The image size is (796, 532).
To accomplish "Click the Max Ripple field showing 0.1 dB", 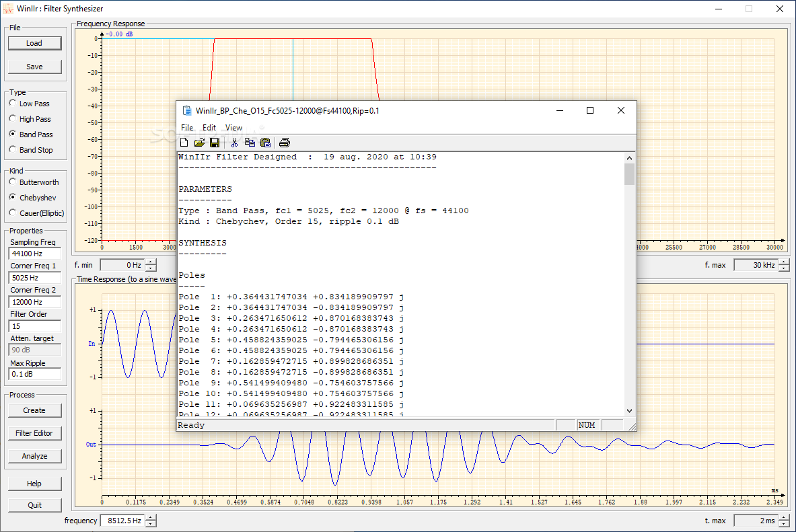I will click(x=35, y=374).
